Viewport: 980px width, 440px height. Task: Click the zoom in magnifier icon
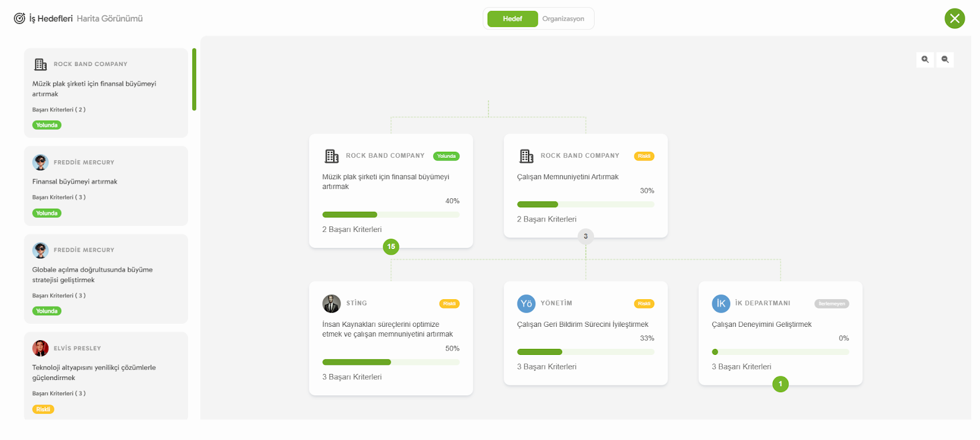925,59
